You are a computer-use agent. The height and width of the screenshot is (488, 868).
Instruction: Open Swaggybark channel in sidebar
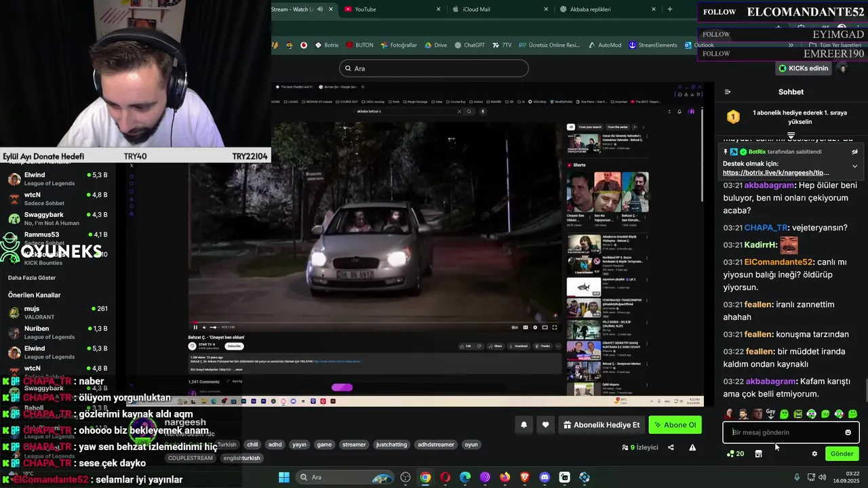tap(58, 218)
